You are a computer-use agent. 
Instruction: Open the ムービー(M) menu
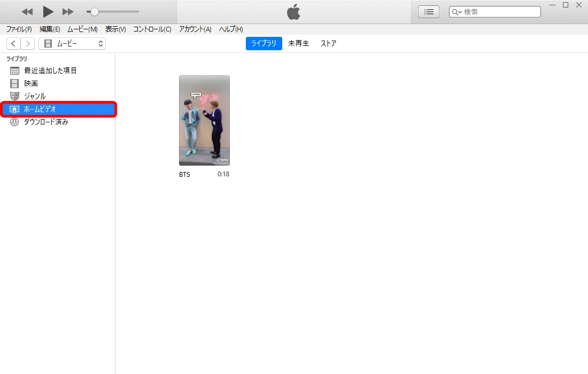point(82,29)
